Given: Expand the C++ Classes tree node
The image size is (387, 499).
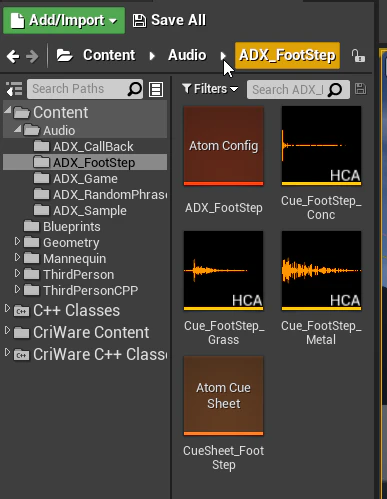Looking at the screenshot, I should coord(7,309).
